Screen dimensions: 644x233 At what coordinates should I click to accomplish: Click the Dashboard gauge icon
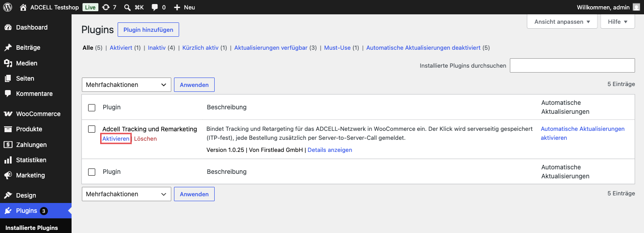(x=8, y=27)
